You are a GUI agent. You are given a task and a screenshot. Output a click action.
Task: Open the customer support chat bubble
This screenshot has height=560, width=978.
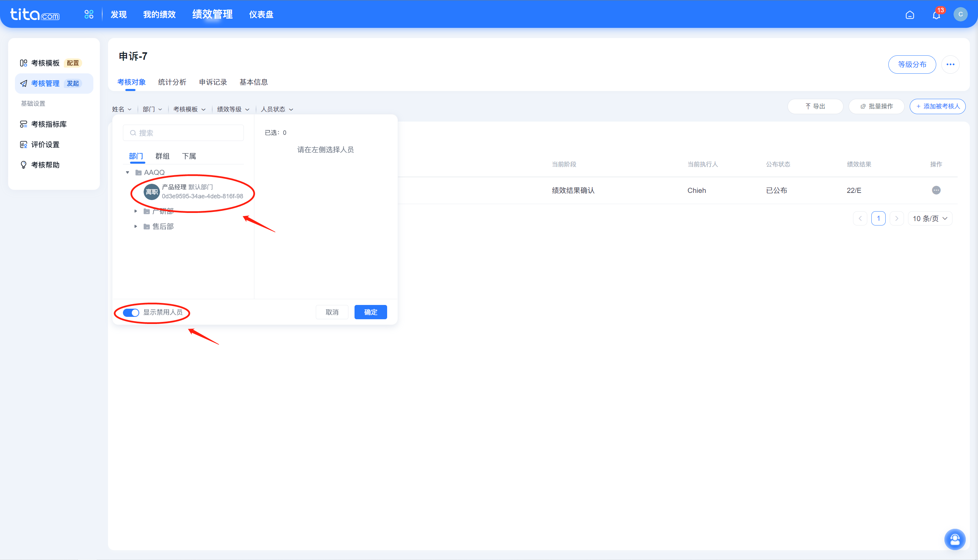click(x=955, y=540)
